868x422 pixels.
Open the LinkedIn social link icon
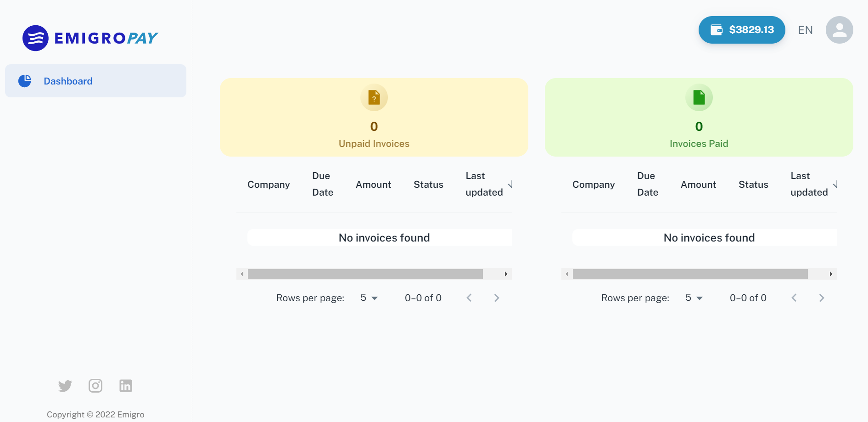click(126, 386)
